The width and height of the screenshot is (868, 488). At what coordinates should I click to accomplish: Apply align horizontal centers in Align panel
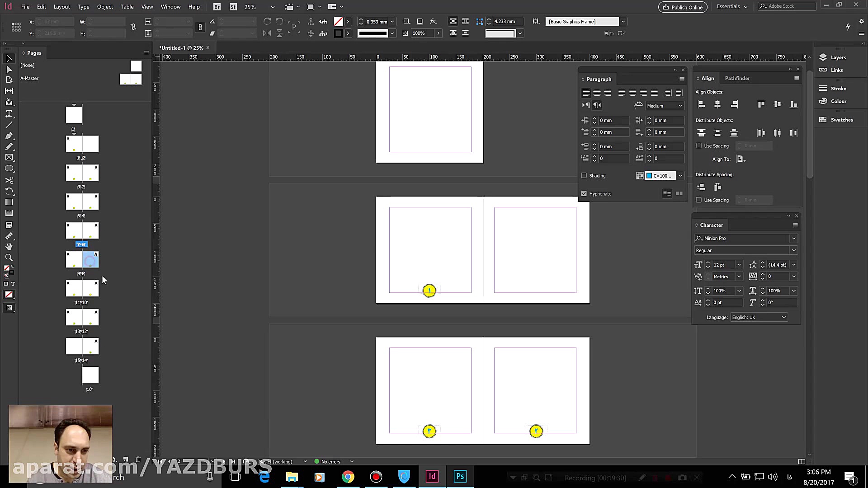(x=717, y=104)
